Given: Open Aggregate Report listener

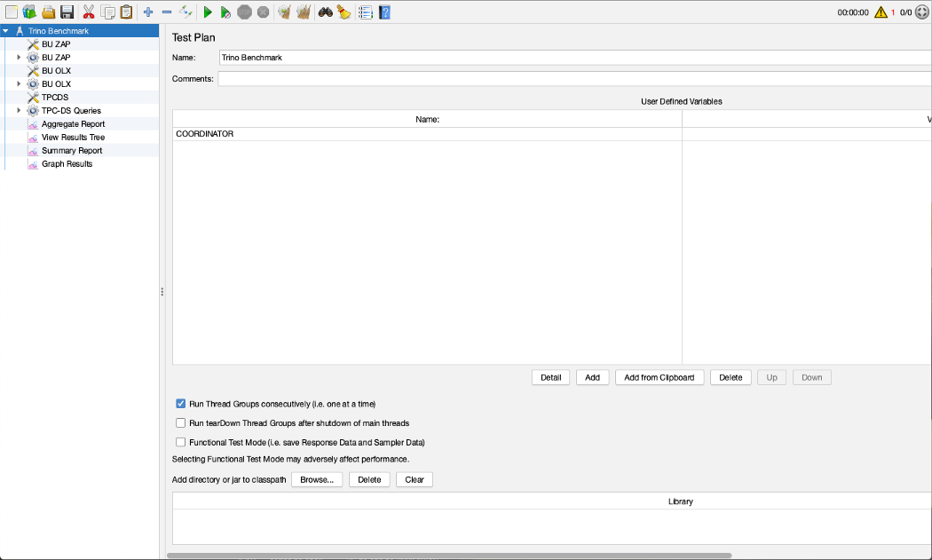Looking at the screenshot, I should (x=73, y=123).
